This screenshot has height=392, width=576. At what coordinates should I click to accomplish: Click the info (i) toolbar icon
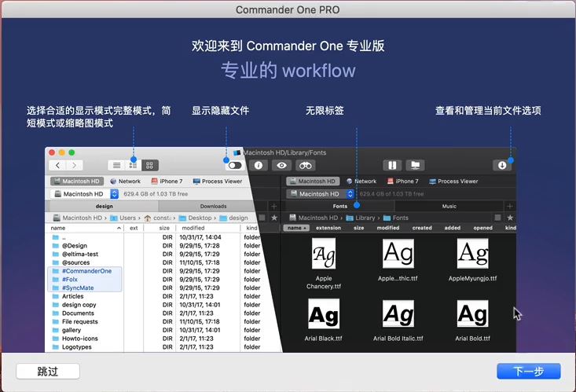[259, 165]
